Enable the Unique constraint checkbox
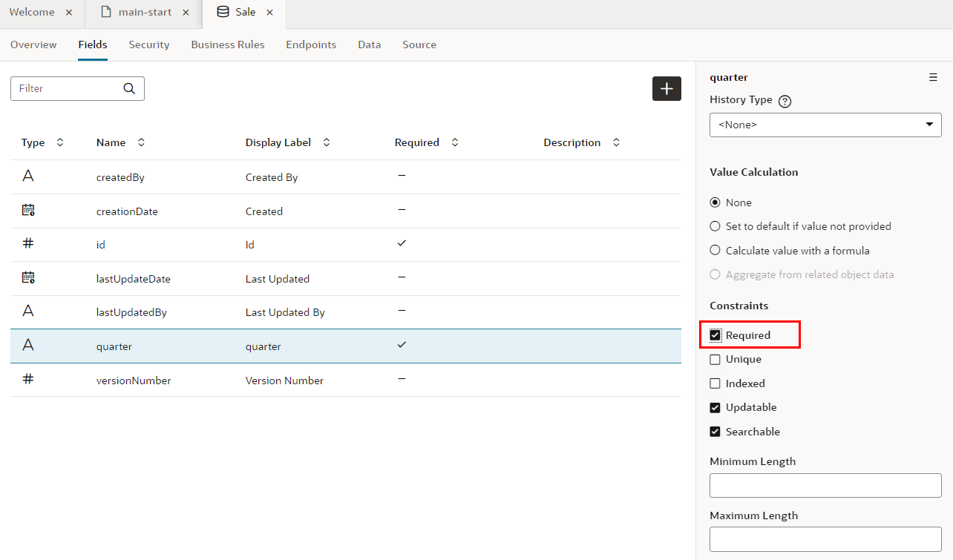The image size is (953, 560). pyautogui.click(x=715, y=360)
